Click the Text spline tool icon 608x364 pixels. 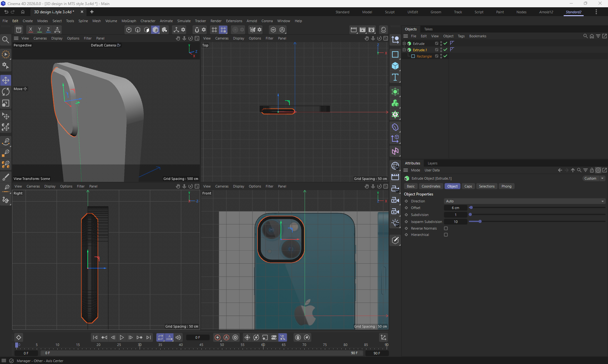click(x=395, y=77)
